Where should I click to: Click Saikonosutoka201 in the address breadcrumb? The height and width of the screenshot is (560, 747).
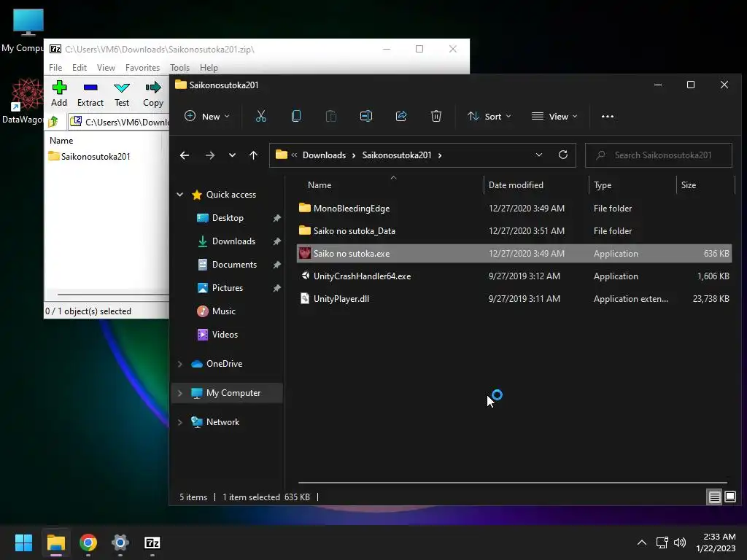click(396, 155)
